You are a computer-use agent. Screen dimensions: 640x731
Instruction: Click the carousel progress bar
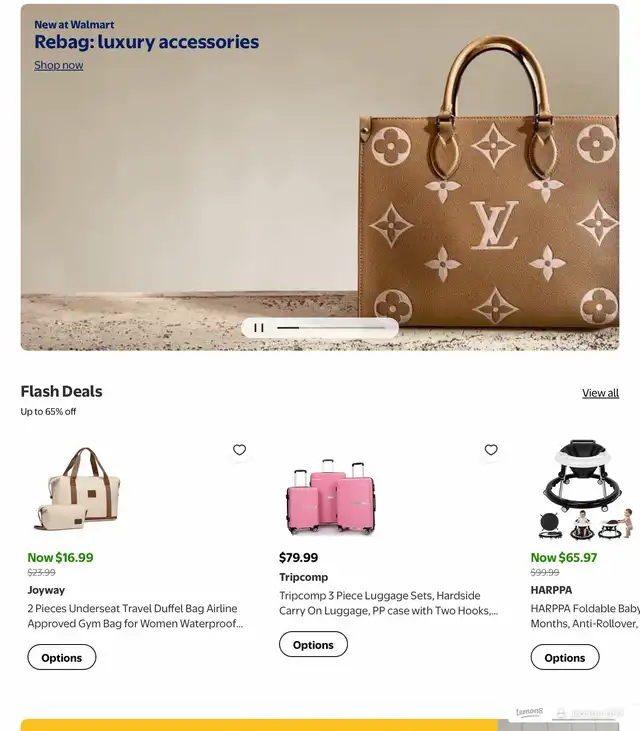tap(331, 328)
